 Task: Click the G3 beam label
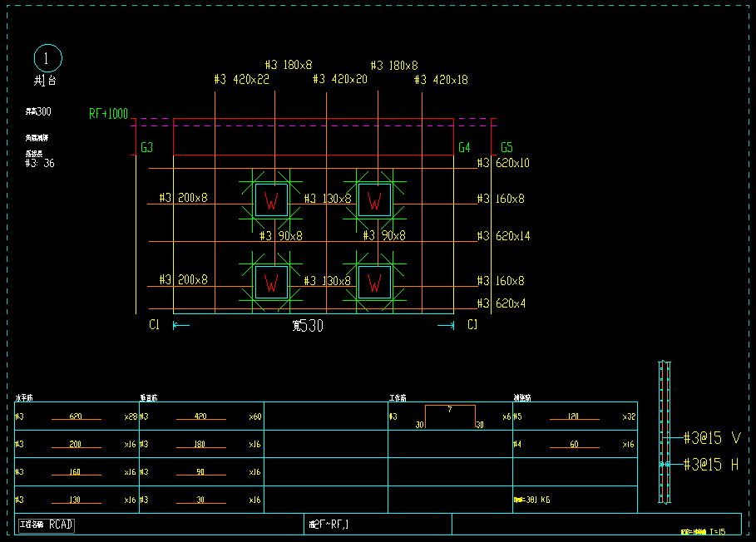146,148
